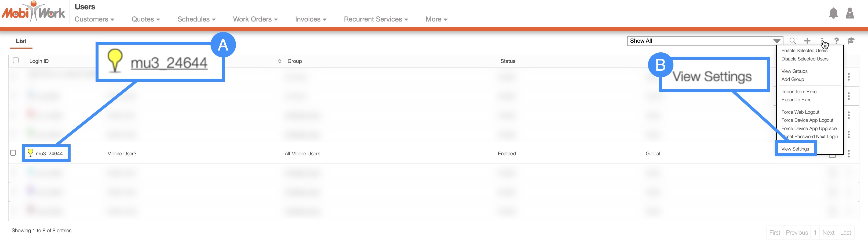The height and width of the screenshot is (243, 868).
Task: Open three-dot menu for mu3_24644 row
Action: coord(848,153)
